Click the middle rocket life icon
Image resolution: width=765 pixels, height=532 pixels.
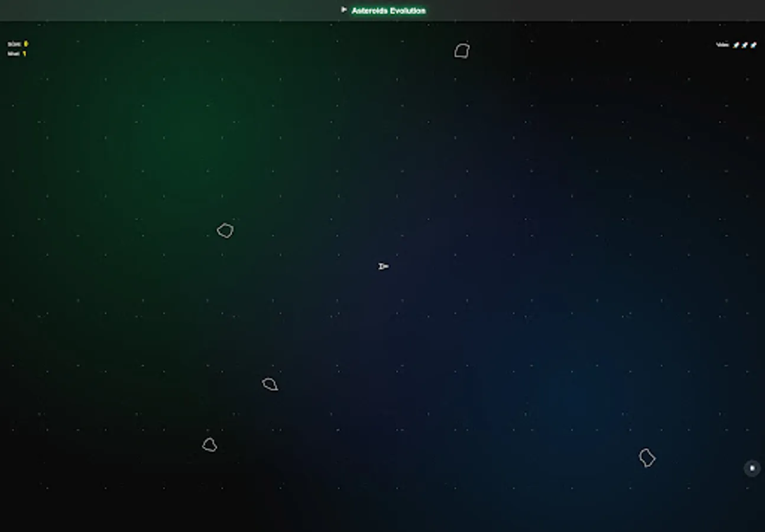coord(743,44)
